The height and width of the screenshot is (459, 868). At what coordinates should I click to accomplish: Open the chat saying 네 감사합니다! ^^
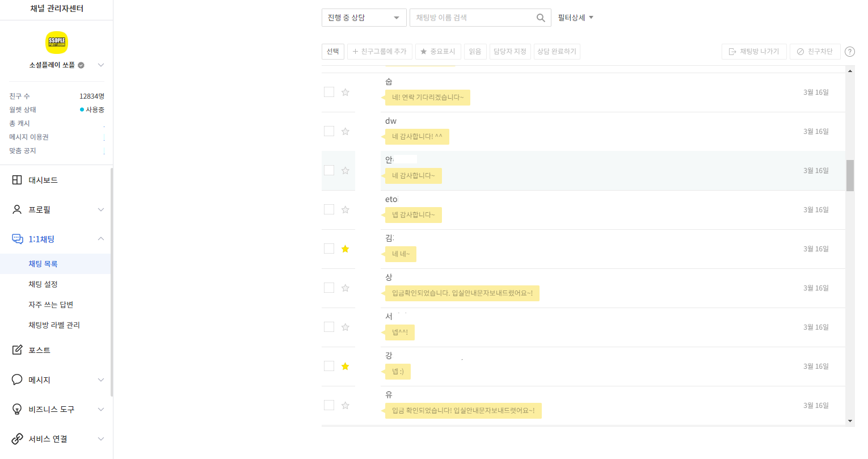point(417,137)
